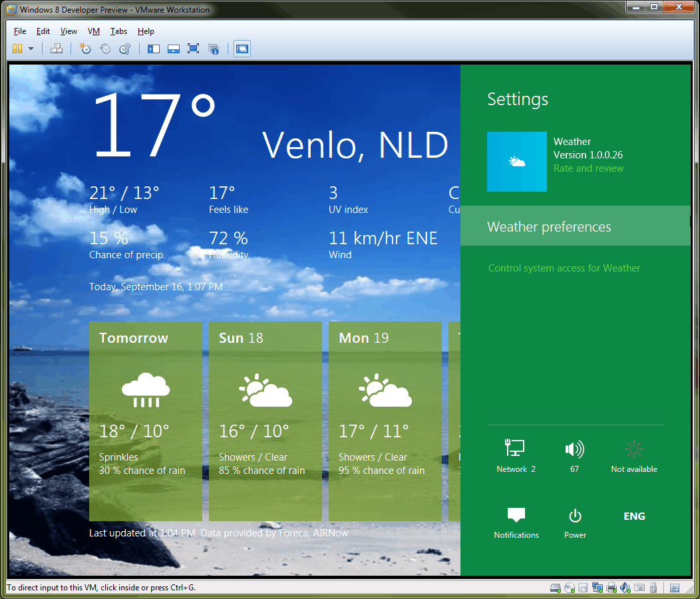Open the Help menu
Image resolution: width=700 pixels, height=599 pixels.
[146, 31]
